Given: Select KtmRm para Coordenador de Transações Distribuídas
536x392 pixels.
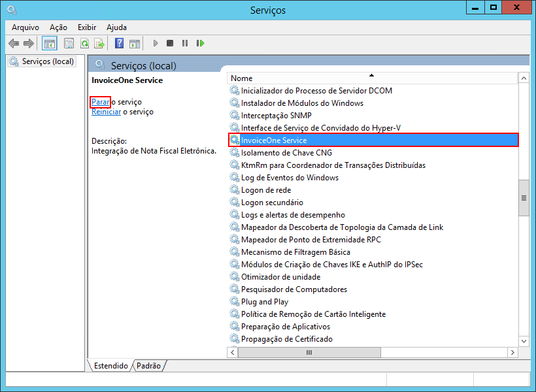Looking at the screenshot, I should (x=333, y=165).
